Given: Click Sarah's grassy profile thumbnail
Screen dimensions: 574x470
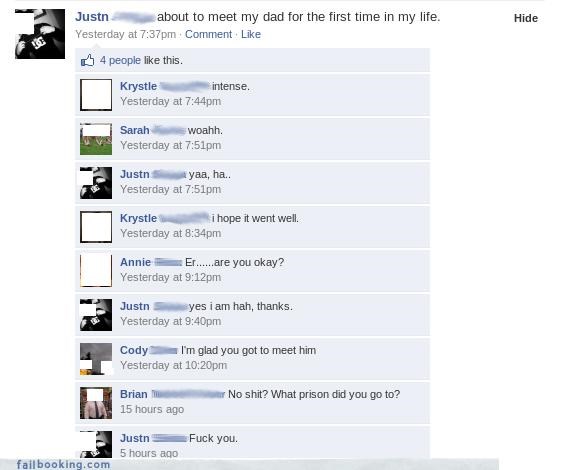Looking at the screenshot, I should point(96,139).
